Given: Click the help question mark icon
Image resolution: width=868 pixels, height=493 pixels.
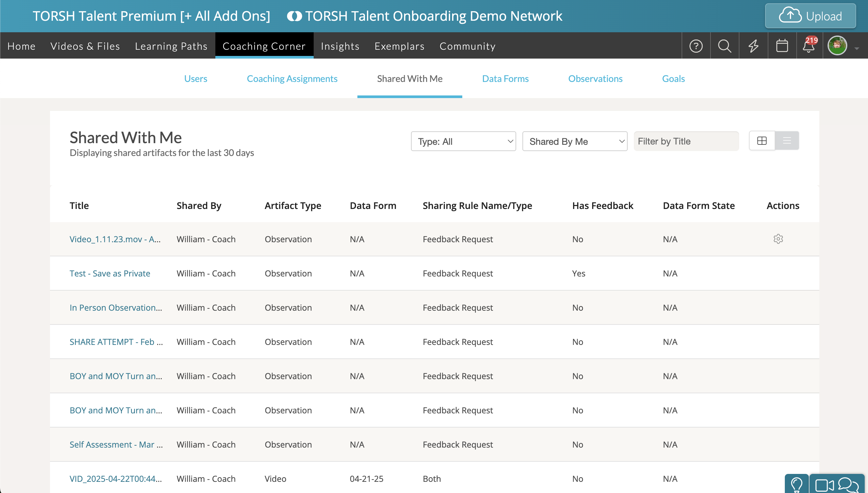Looking at the screenshot, I should click(x=696, y=46).
